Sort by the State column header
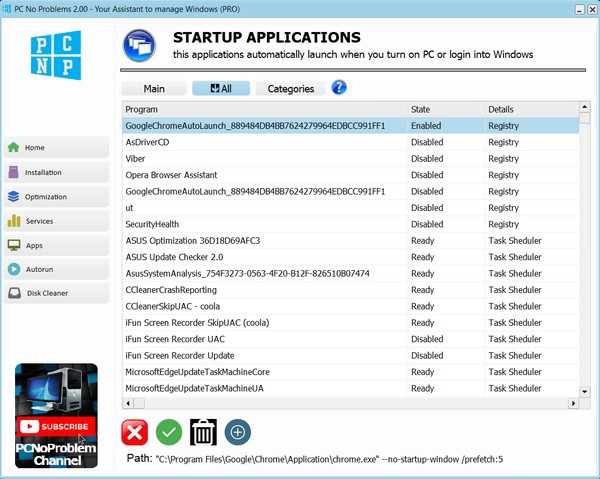 coord(446,109)
